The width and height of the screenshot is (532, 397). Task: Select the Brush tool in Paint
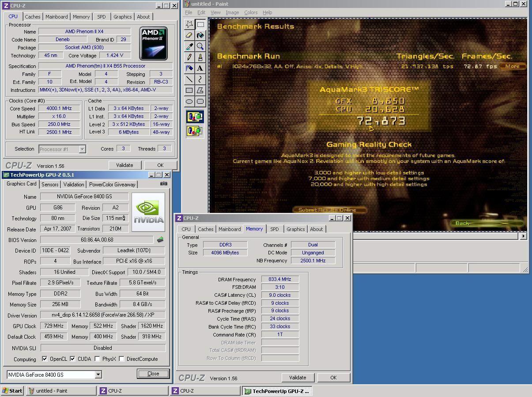pyautogui.click(x=200, y=57)
